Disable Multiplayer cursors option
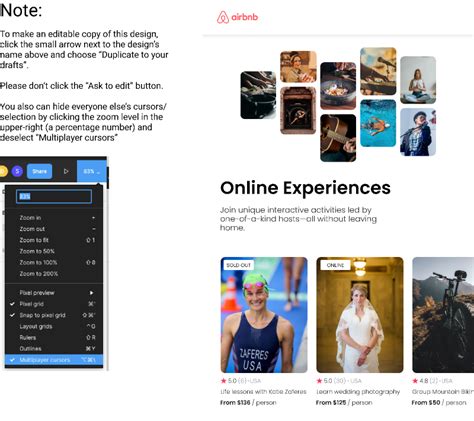 [54, 360]
